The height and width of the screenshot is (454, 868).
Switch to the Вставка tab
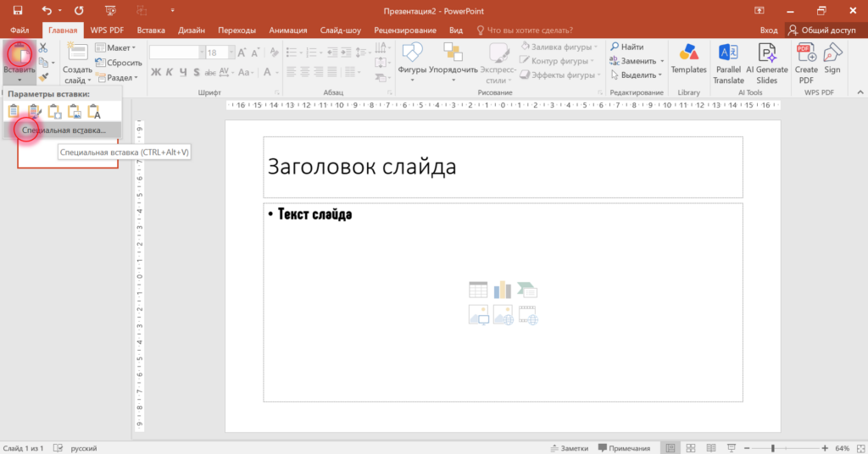point(151,30)
